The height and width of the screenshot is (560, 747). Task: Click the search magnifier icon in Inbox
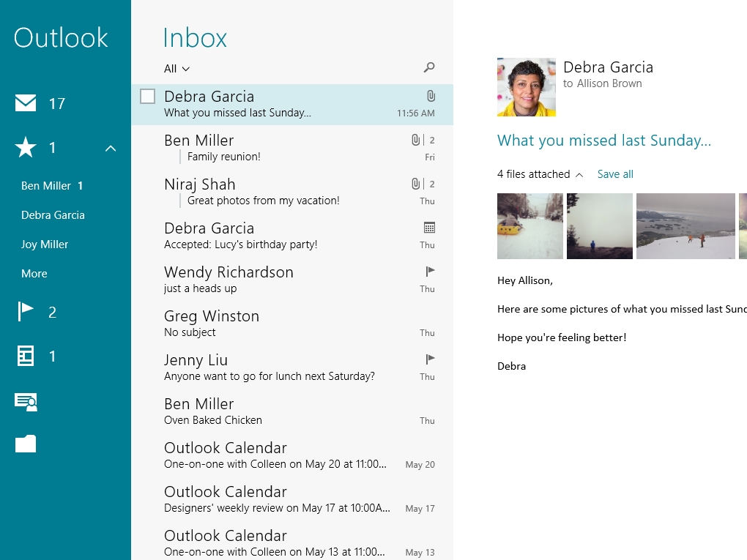429,67
